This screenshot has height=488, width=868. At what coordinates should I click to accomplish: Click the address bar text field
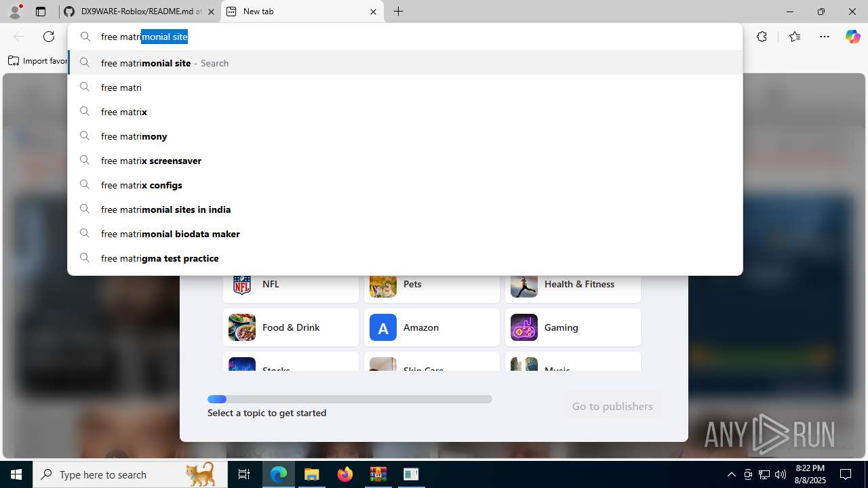(x=405, y=37)
